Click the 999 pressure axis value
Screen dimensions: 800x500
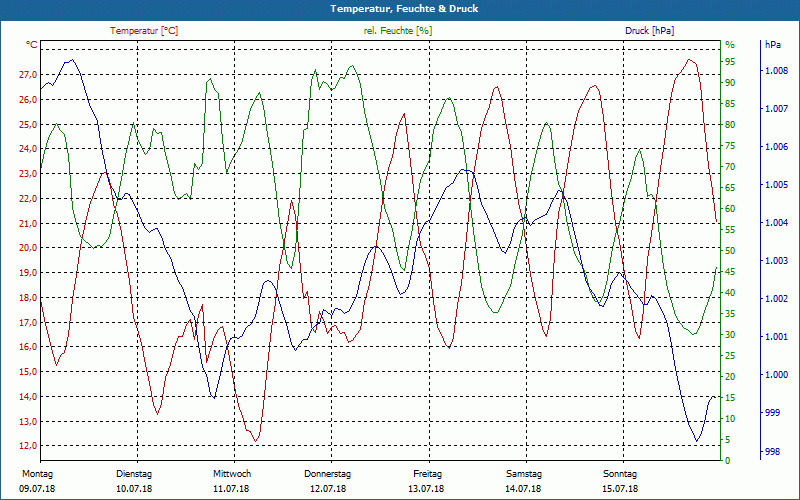click(772, 413)
